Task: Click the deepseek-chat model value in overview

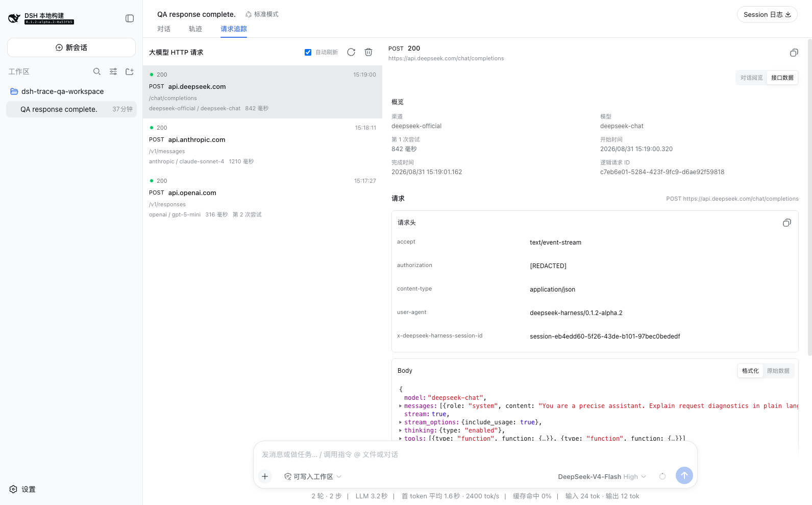Action: tap(622, 126)
